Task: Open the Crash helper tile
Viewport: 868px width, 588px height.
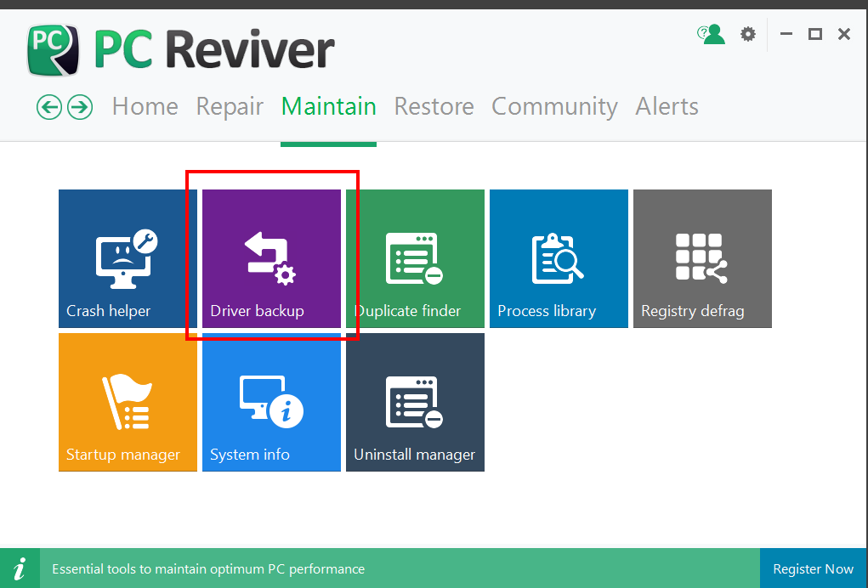Action: [128, 258]
